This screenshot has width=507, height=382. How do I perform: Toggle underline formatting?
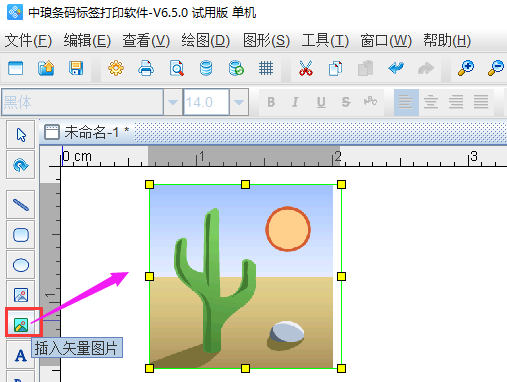(321, 102)
